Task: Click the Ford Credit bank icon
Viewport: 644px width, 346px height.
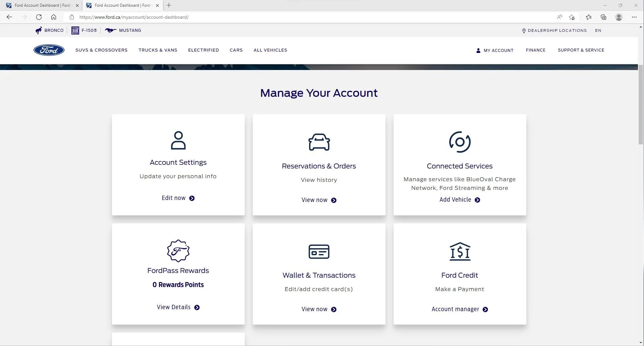Action: click(460, 251)
